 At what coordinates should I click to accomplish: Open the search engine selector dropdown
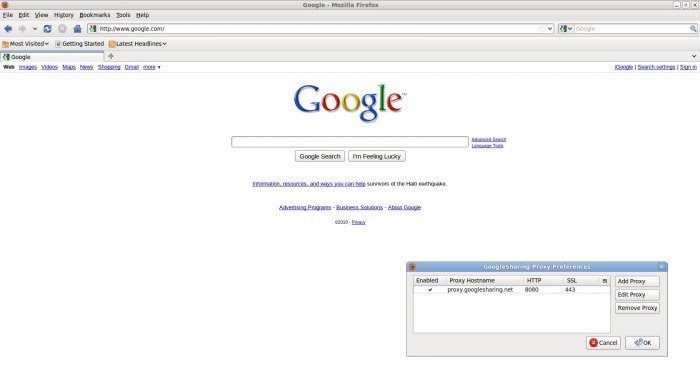pos(566,29)
